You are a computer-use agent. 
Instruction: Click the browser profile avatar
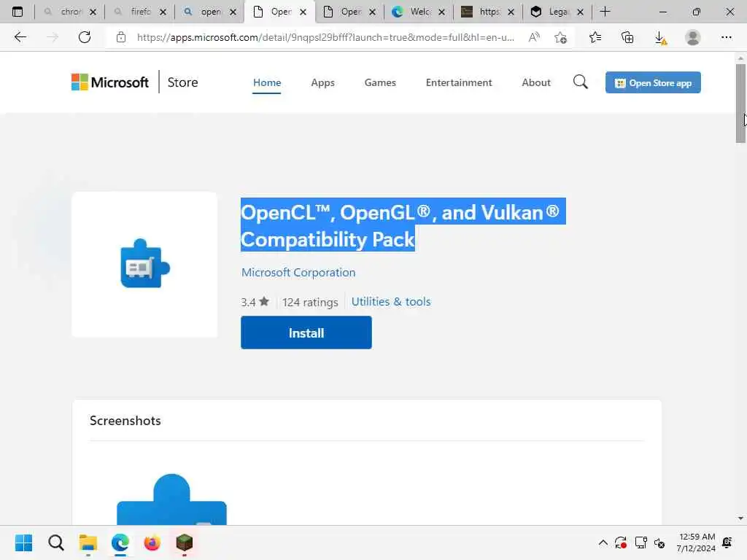coord(693,37)
